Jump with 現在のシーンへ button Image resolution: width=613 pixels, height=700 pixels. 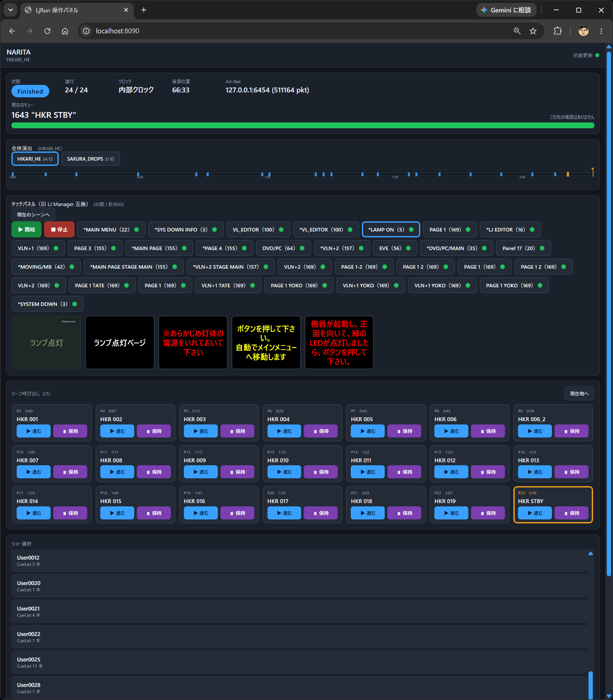click(x=33, y=215)
